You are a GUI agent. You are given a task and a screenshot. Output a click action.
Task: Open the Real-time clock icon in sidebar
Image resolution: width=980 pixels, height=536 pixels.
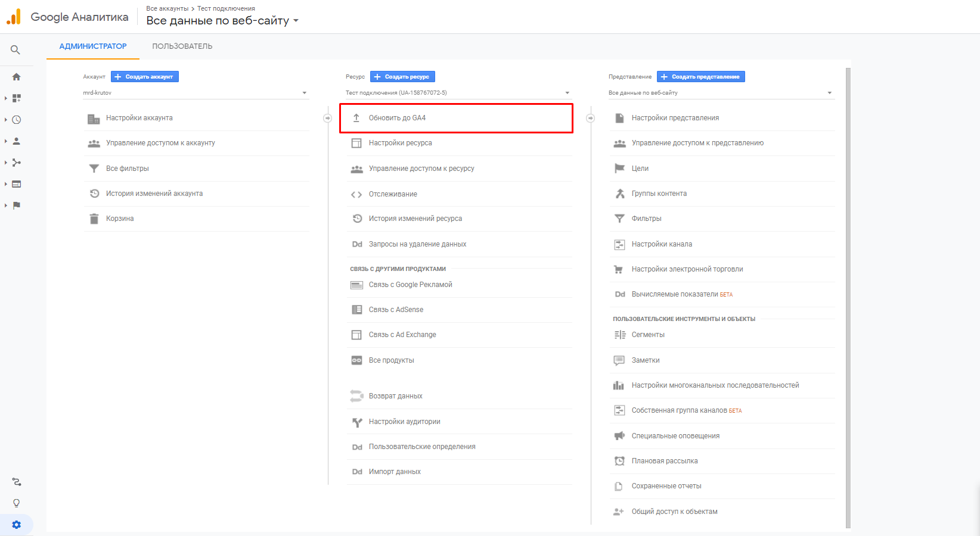17,120
